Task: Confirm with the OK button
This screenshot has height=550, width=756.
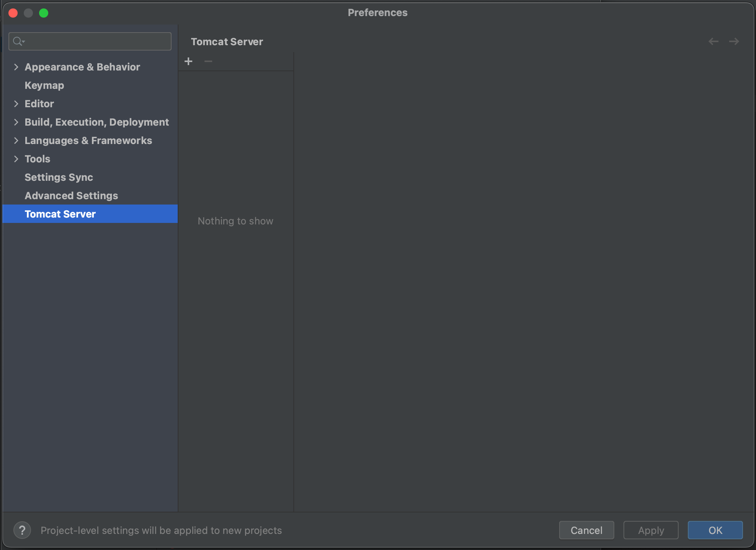Action: coord(715,530)
